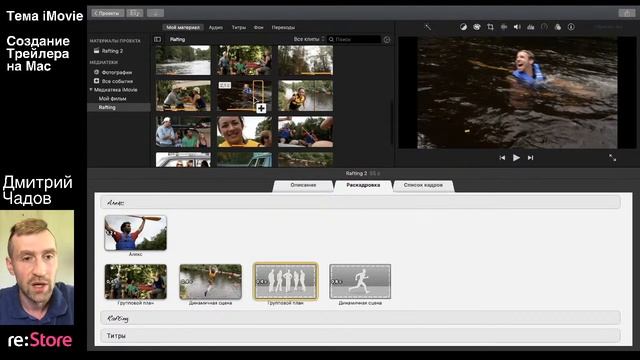Image resolution: width=640 pixels, height=360 pixels.
Task: Open the Титры tab in browser
Action: point(239,27)
